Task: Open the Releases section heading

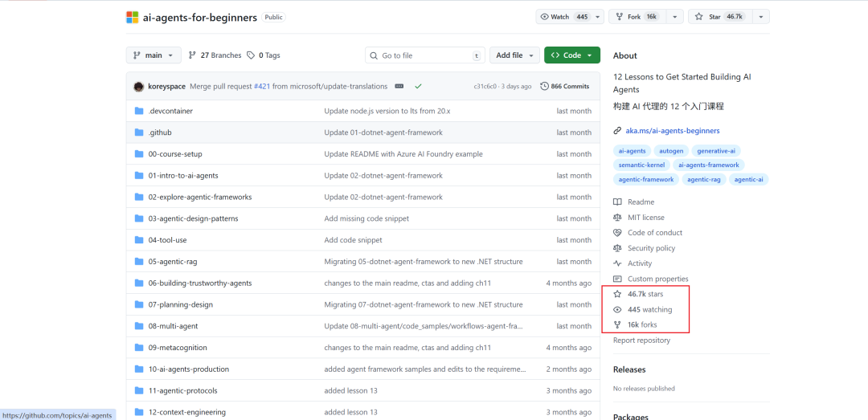Action: pos(629,369)
